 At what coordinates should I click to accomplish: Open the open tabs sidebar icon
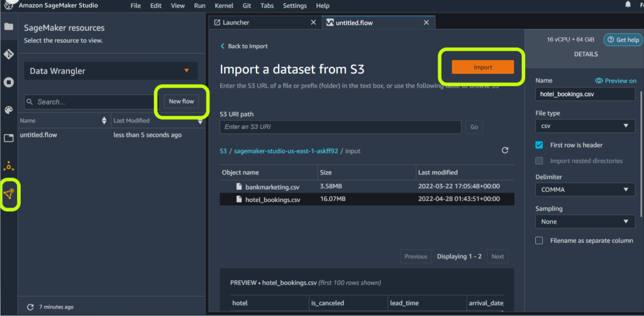tap(8, 138)
